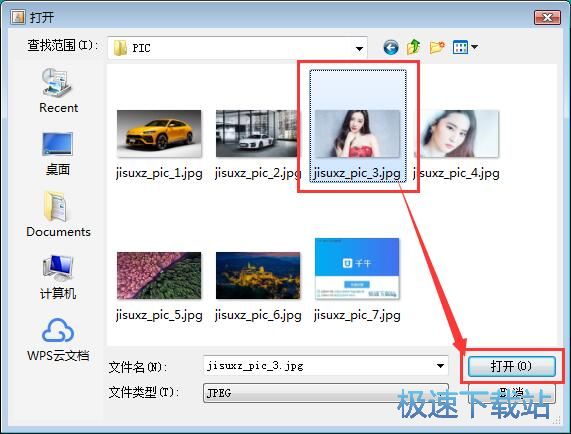Select the yellow car thumbnail jisuxz_pic_1

(159, 133)
